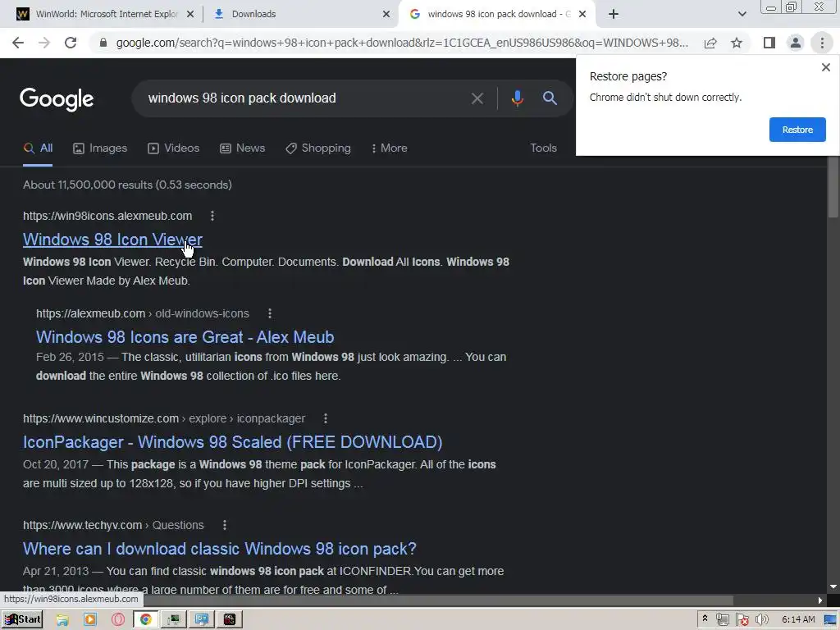Submit search with magnifier icon
The width and height of the screenshot is (840, 630).
550,98
